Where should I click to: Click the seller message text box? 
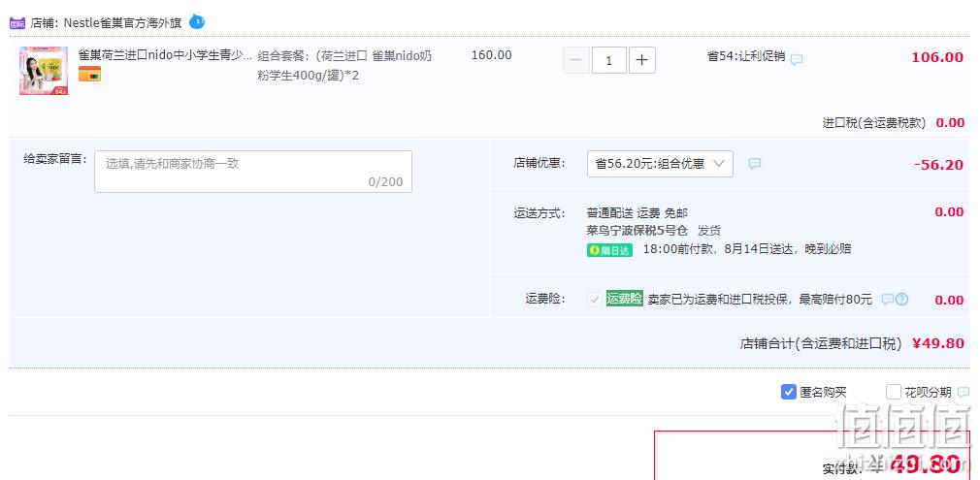(253, 172)
